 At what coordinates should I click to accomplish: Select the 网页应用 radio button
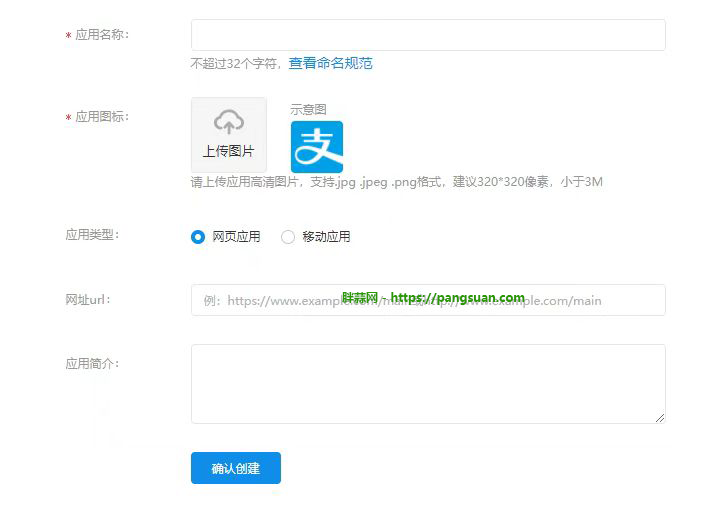point(198,237)
